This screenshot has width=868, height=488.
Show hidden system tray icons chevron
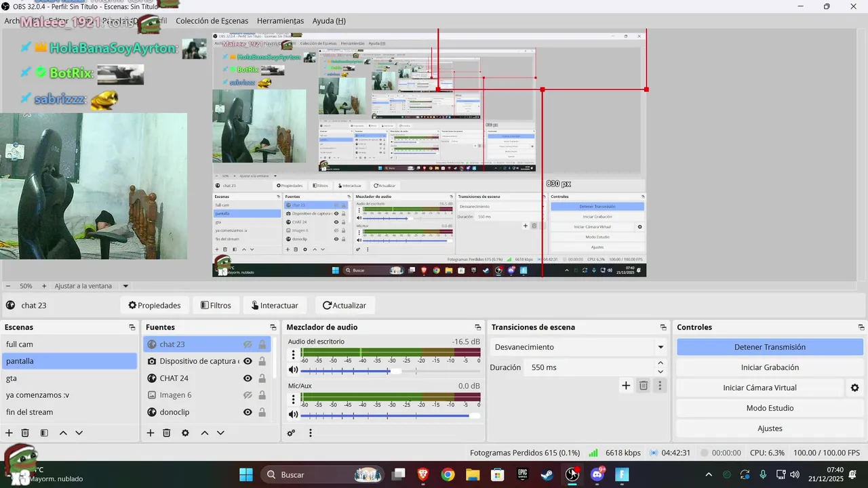coord(709,474)
